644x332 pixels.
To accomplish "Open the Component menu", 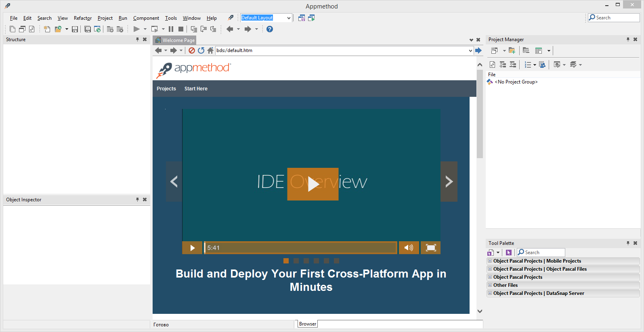I will point(146,18).
